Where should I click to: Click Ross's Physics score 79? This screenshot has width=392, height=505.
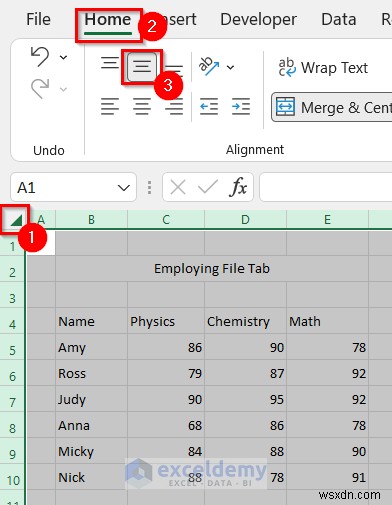coord(166,373)
